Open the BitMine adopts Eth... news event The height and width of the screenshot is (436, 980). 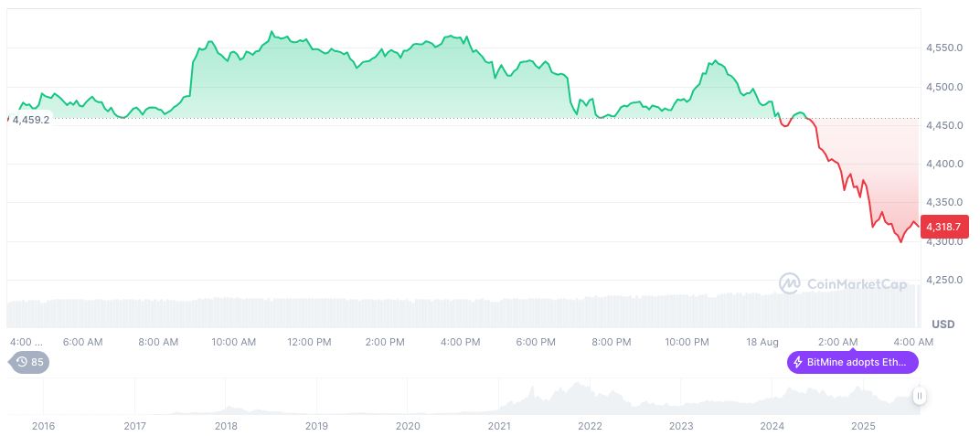tap(853, 362)
